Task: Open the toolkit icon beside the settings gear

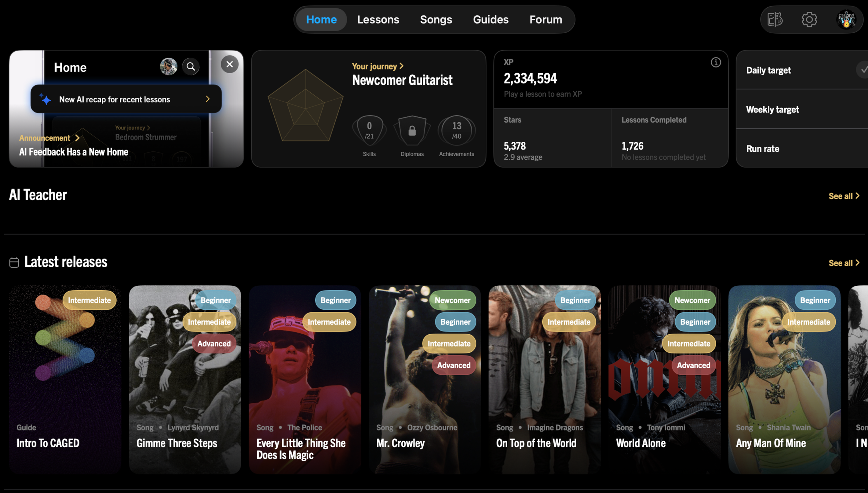Action: click(x=775, y=19)
